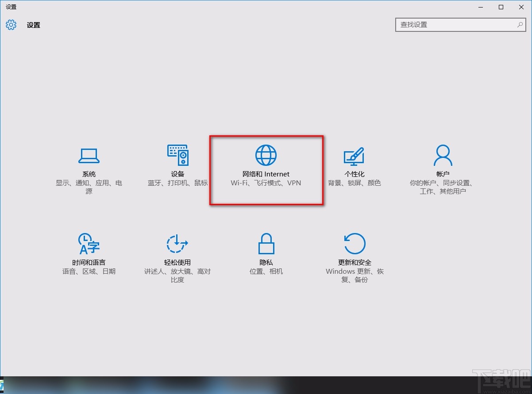Open VPN settings from the subtitle text
Screen dimensions: 532x394
click(294, 183)
